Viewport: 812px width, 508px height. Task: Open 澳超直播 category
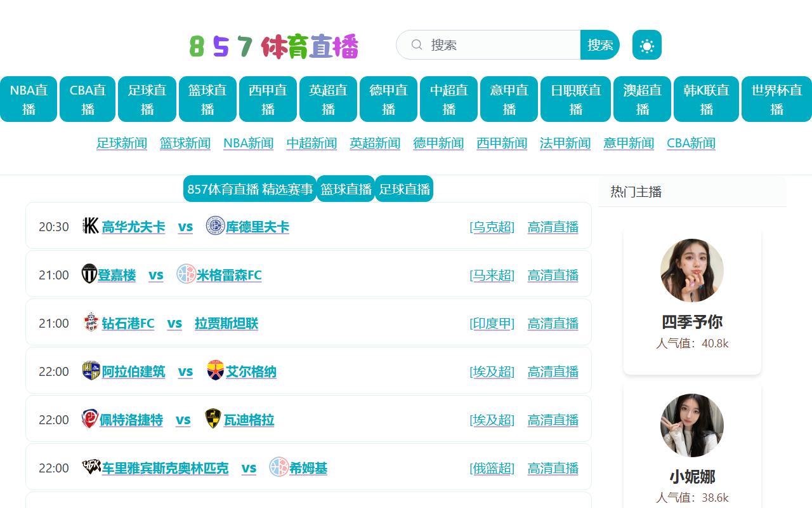coord(642,99)
